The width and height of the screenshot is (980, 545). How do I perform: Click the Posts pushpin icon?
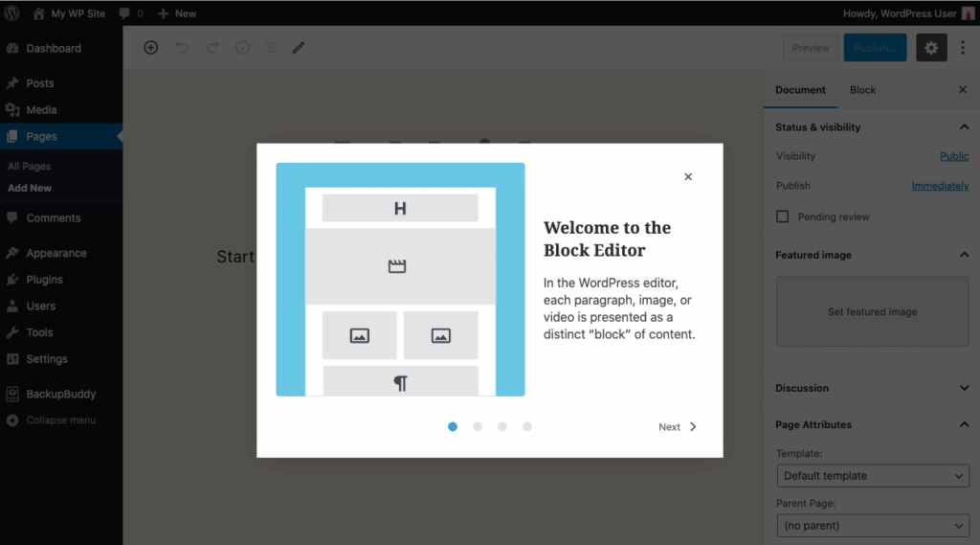point(12,83)
